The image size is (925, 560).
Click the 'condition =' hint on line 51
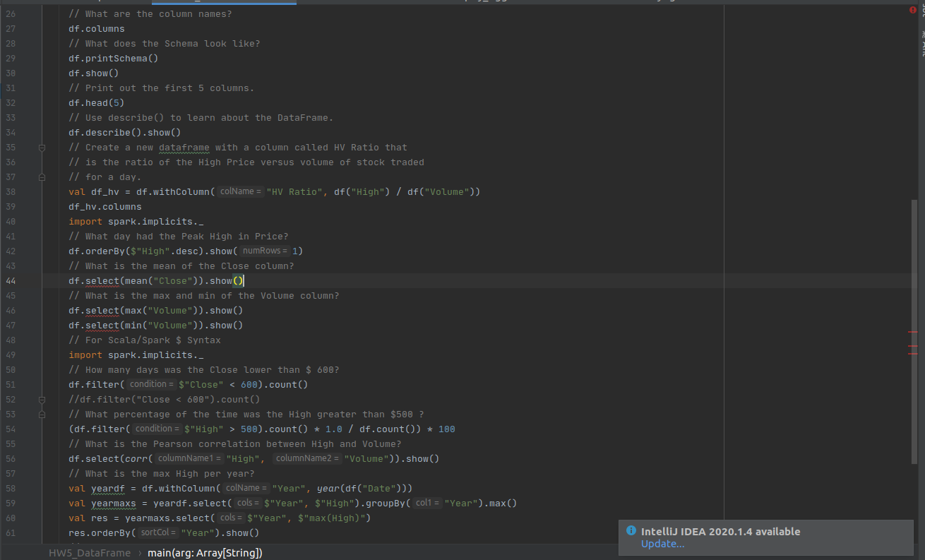[152, 385]
